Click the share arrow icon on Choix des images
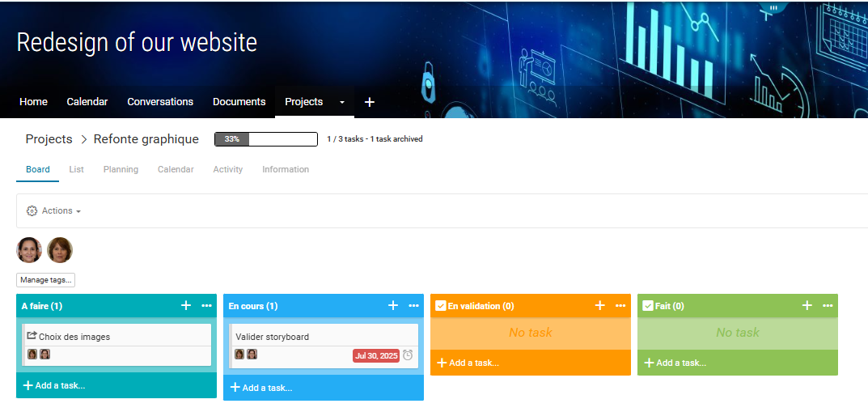868x412 pixels. [x=32, y=336]
